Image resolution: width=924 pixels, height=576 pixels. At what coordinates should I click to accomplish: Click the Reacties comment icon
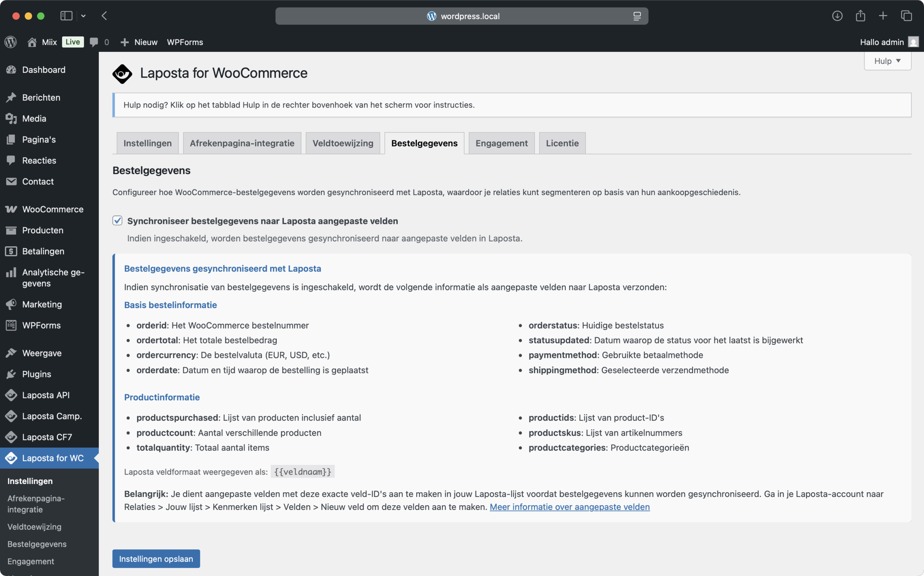11,161
